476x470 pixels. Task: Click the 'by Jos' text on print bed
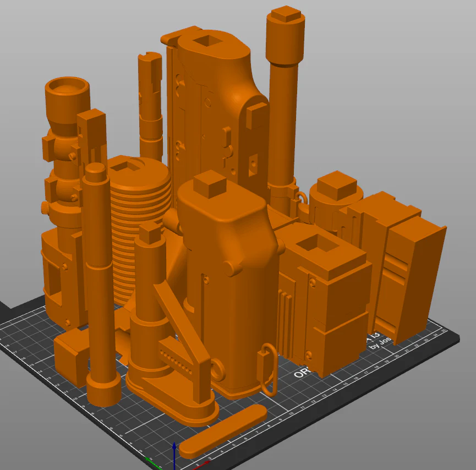click(x=381, y=342)
